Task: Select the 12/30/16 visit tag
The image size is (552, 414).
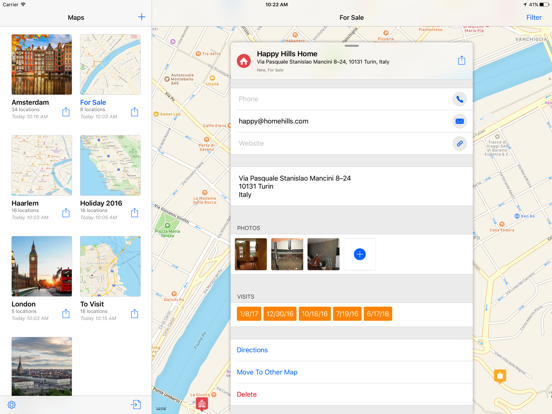Action: (x=280, y=314)
